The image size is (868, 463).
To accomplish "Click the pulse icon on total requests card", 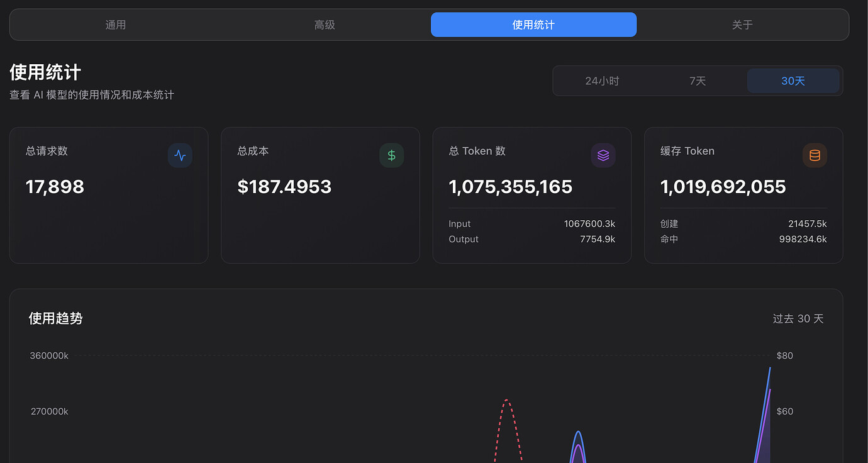I will 180,155.
